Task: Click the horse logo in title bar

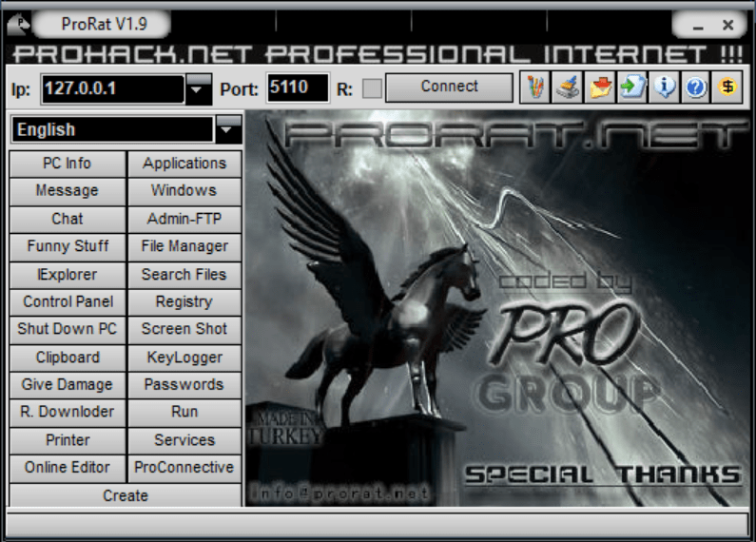Action: pyautogui.click(x=18, y=24)
